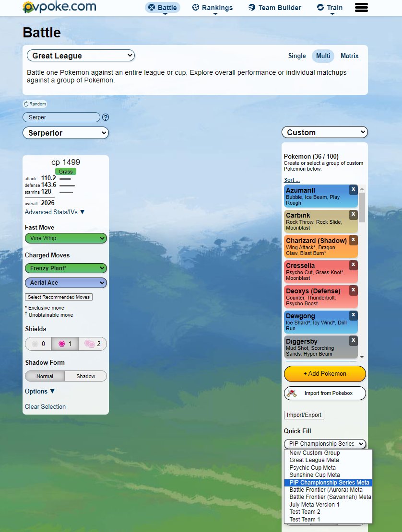
Task: Choose New Custom Group option
Action: click(328, 453)
